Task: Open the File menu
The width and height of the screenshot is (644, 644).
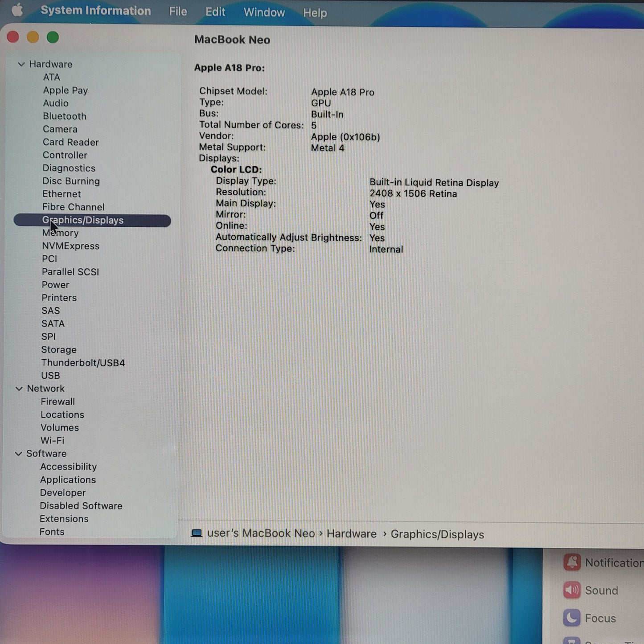Action: (x=178, y=12)
